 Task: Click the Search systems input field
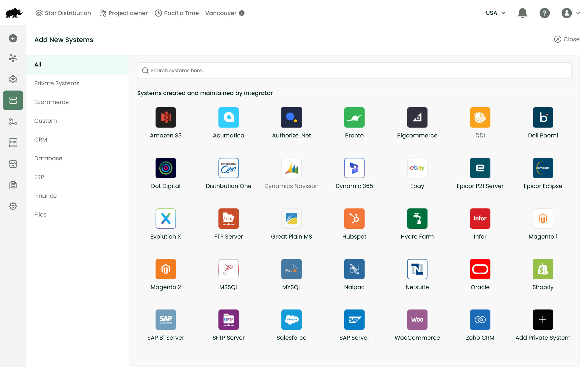(354, 70)
